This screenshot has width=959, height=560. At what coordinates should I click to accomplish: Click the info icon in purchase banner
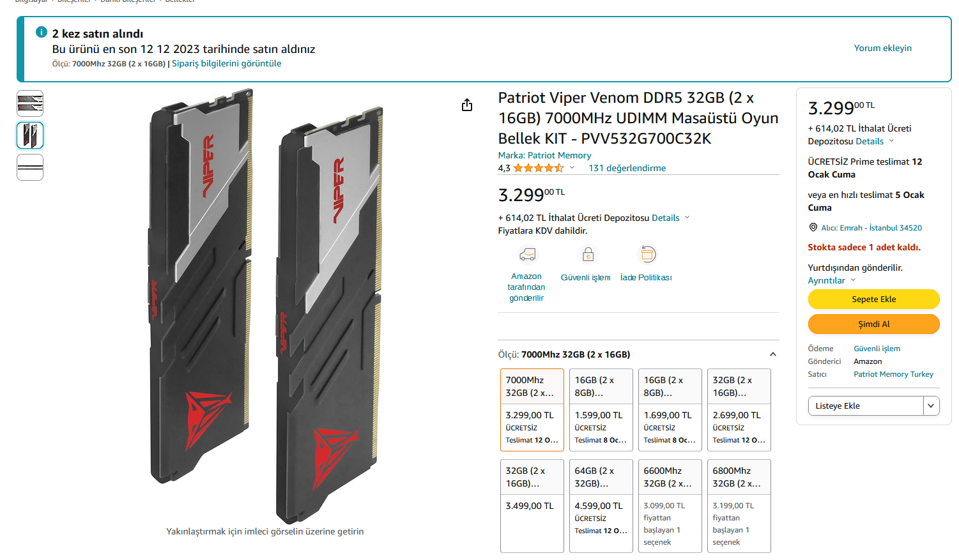coord(42,32)
